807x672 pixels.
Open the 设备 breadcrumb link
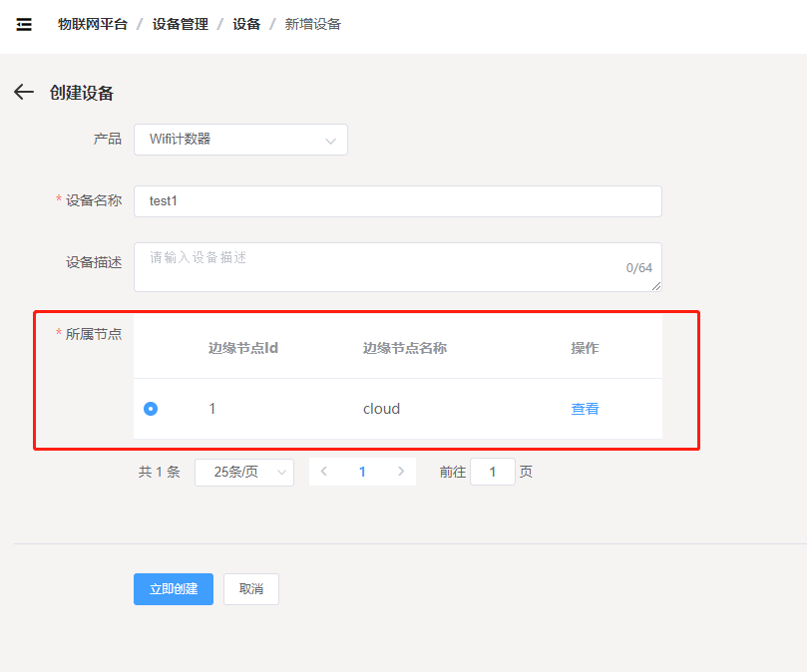pos(246,24)
